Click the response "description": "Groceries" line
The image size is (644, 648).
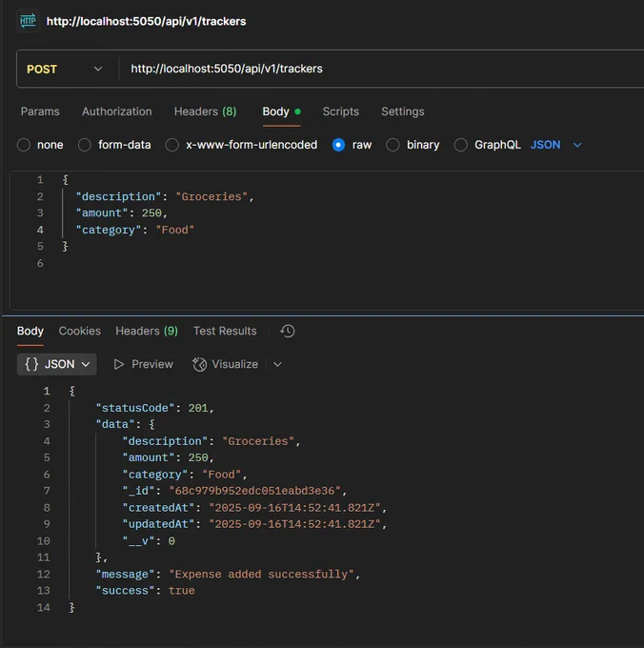point(211,441)
